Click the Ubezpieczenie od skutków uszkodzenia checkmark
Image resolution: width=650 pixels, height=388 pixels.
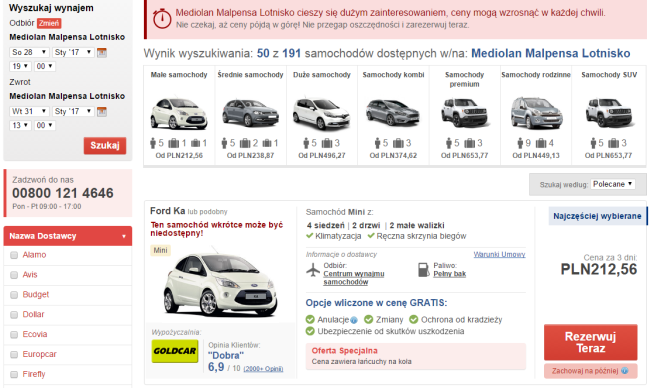click(310, 331)
